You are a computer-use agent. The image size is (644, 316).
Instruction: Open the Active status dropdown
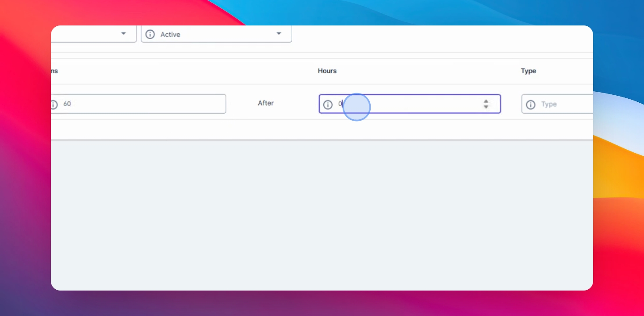pyautogui.click(x=216, y=34)
